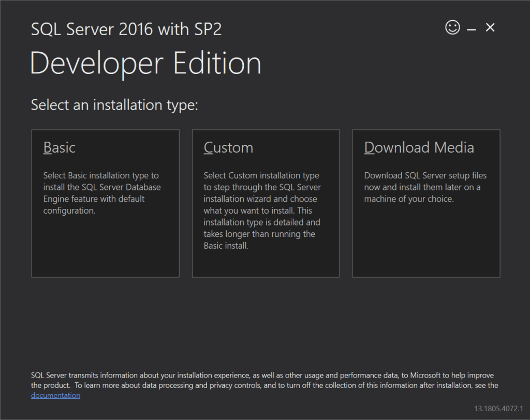Open feedback via the smiley face
530x420 pixels.
pyautogui.click(x=452, y=27)
